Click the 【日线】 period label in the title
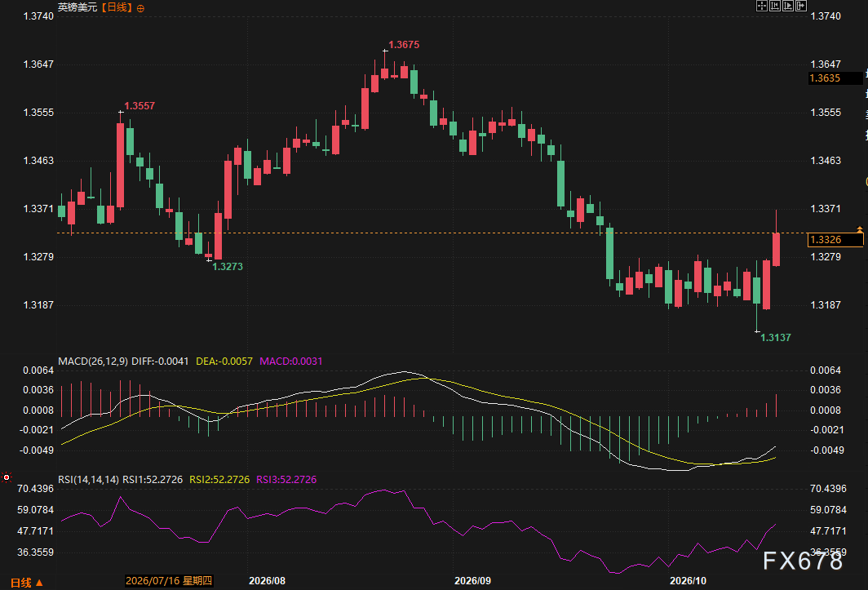Viewport: 868px width, 590px height. 117,8
